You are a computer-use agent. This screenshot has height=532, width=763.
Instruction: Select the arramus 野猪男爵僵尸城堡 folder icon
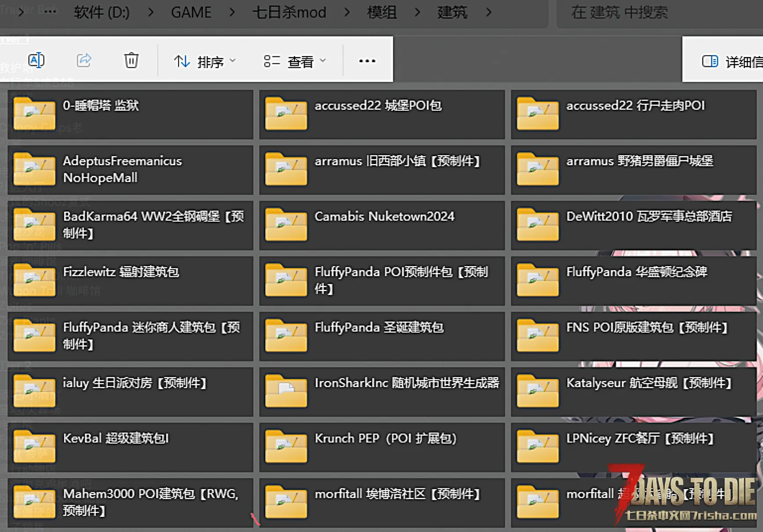(x=538, y=169)
